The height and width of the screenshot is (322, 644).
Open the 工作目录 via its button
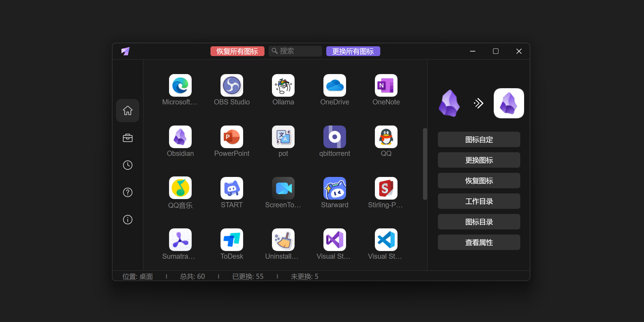(x=479, y=201)
